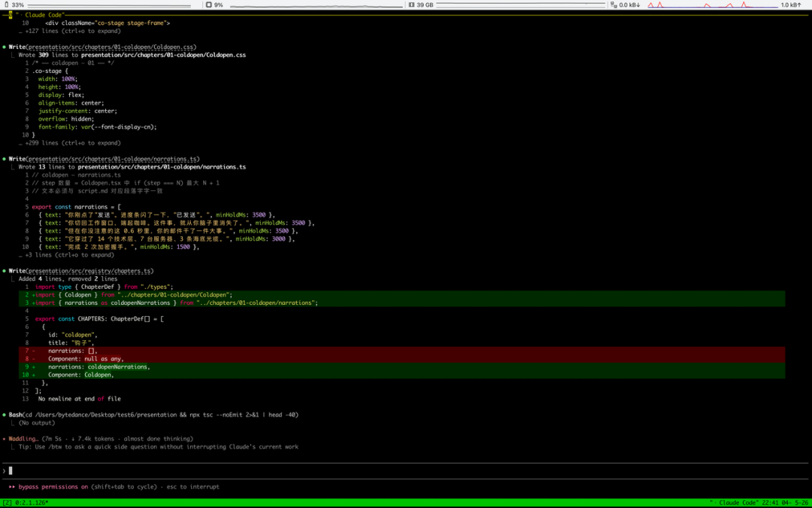Click the CPU usage graph next to 9%
The height and width of the screenshot is (508, 812).
pyautogui.click(x=316, y=5)
